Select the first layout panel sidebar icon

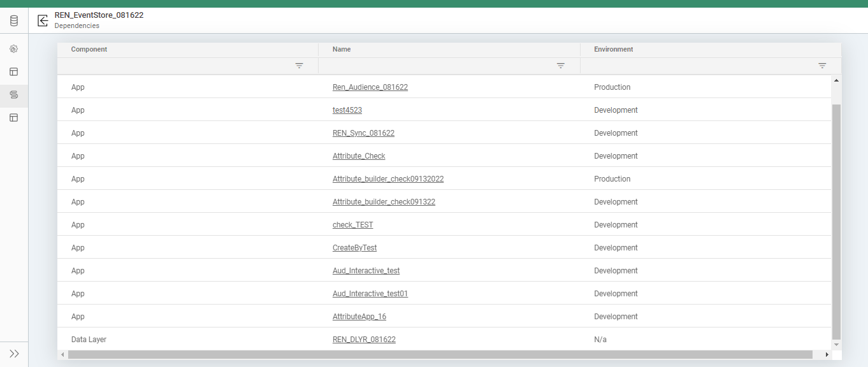coord(14,72)
